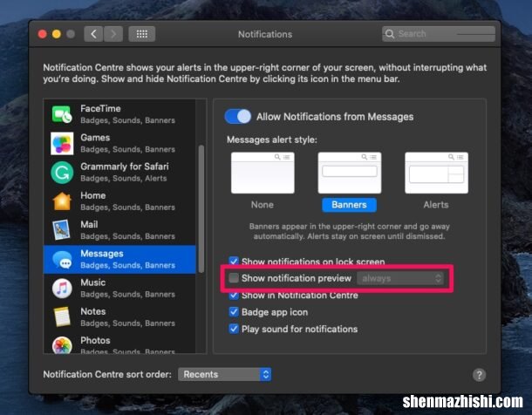Click the Games app icon in the list
The image size is (532, 415).
(62, 143)
